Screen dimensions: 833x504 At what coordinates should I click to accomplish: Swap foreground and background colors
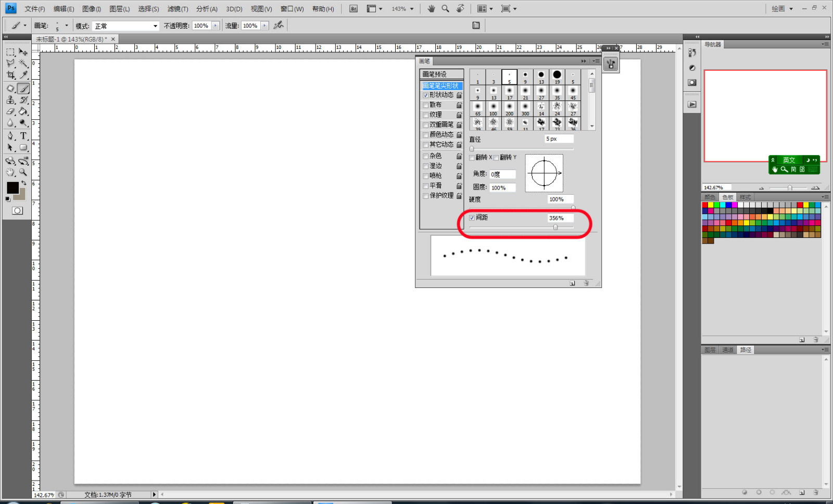(24, 183)
